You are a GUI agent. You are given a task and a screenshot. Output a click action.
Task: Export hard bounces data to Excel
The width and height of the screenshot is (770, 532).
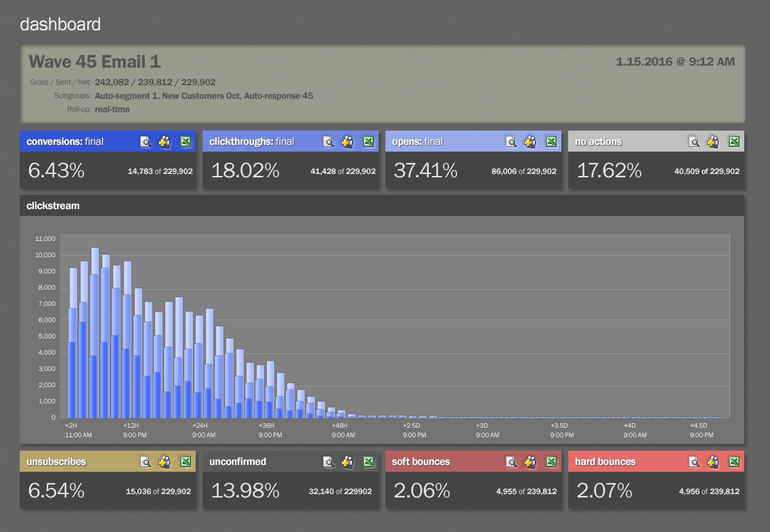click(x=733, y=462)
